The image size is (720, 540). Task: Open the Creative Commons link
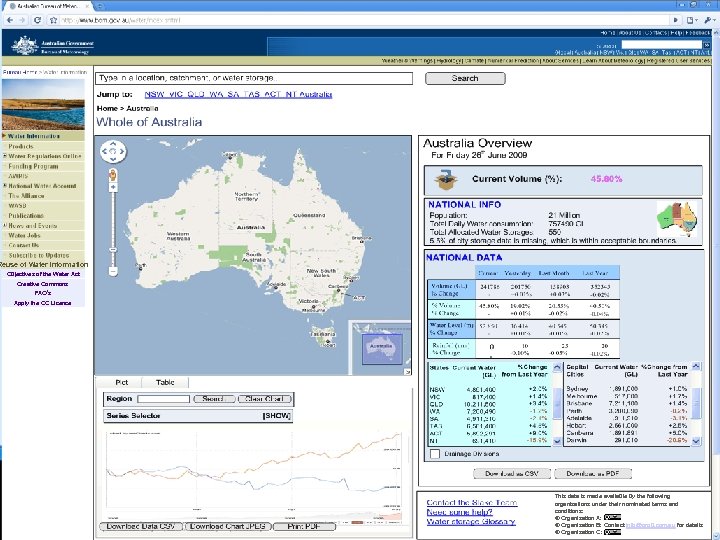[42, 284]
